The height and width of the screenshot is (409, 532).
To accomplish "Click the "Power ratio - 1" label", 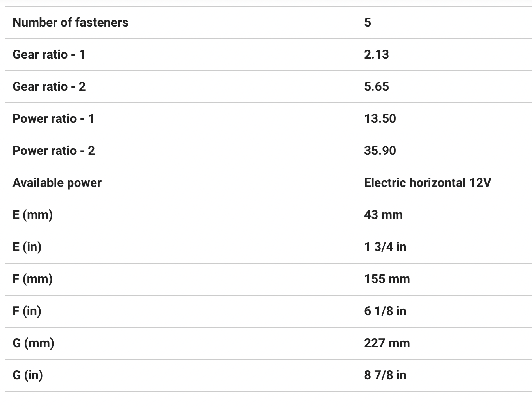I will pos(54,119).
